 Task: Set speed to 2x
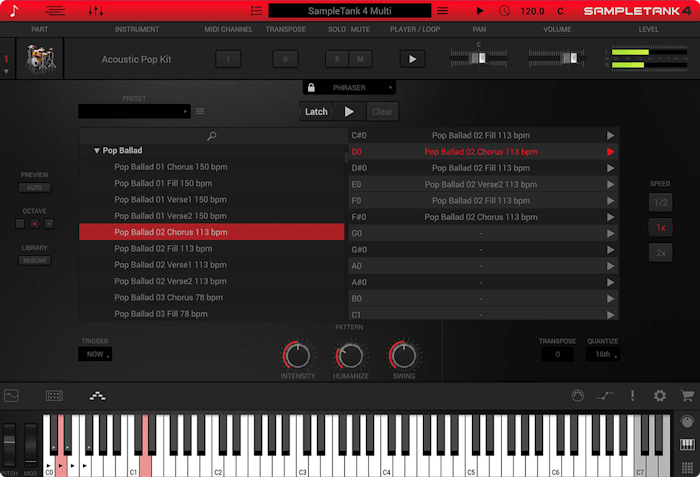tap(660, 253)
